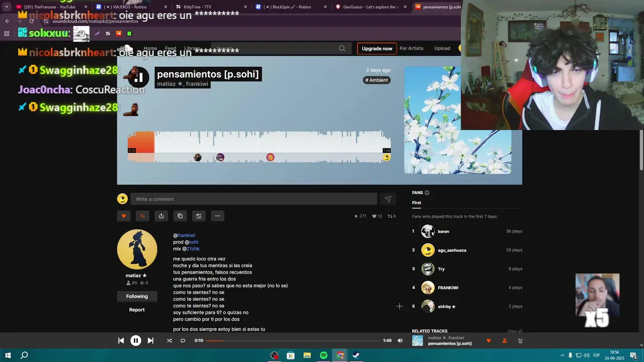Click red commenter avatar on waveform timeline
Image resolution: width=644 pixels, height=362 pixels.
(270, 157)
